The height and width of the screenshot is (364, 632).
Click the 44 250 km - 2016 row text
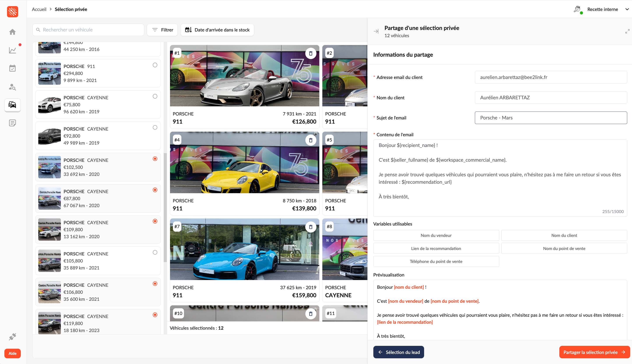coord(81,49)
